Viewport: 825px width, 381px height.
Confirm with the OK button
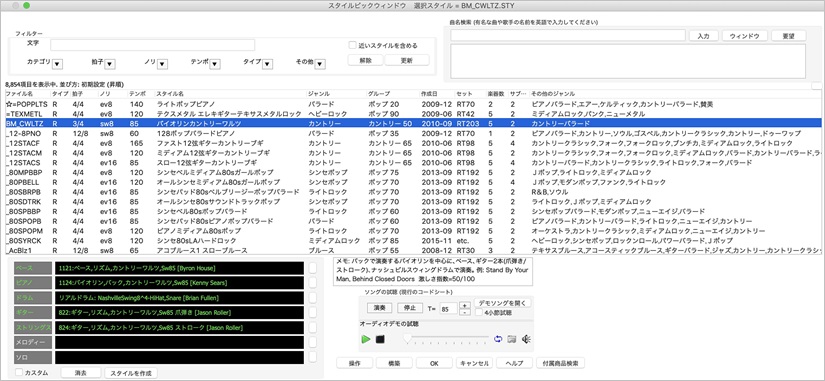(x=434, y=363)
